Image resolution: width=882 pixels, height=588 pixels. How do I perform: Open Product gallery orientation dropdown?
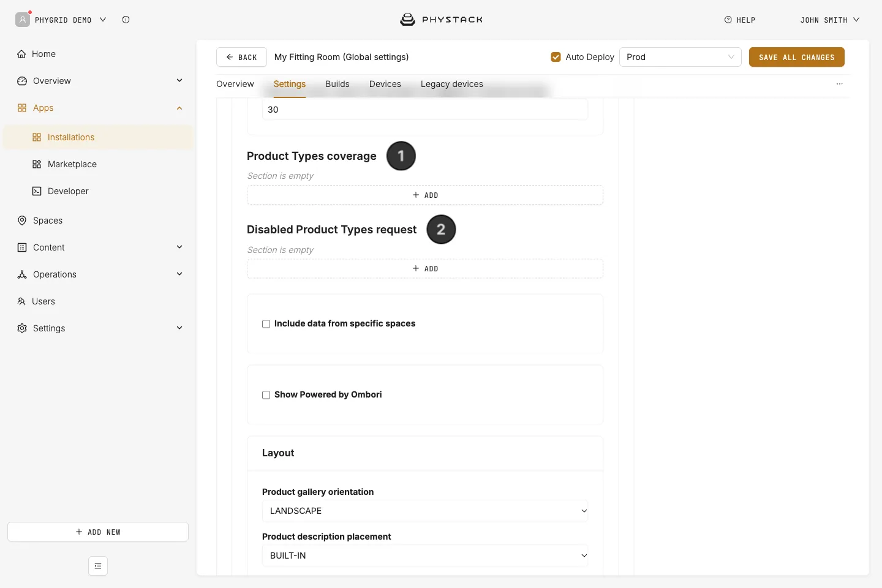[x=425, y=511]
